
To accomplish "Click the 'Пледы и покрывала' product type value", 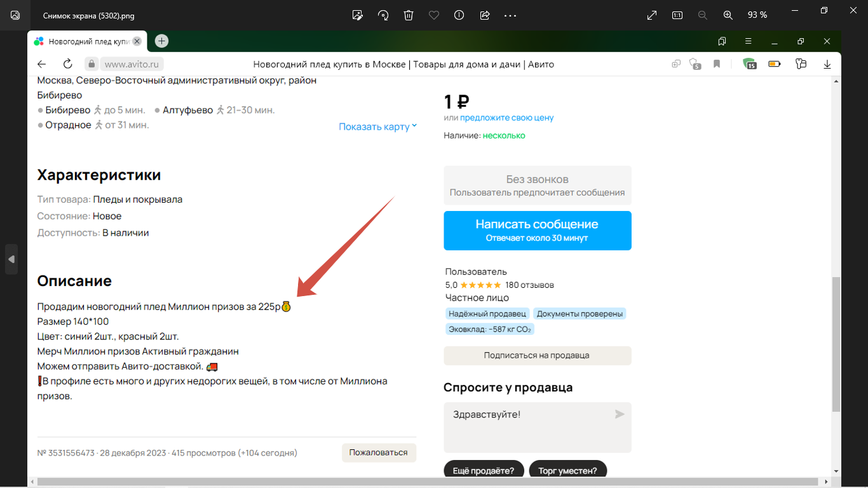I will 138,200.
